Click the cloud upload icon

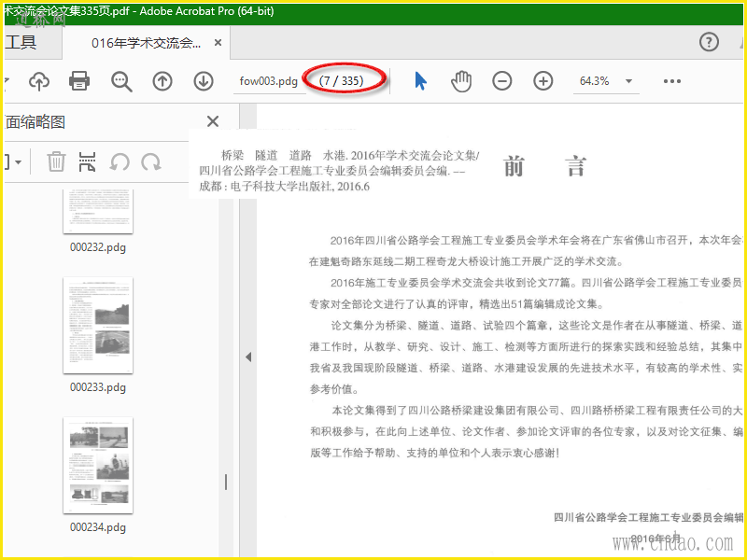[39, 81]
